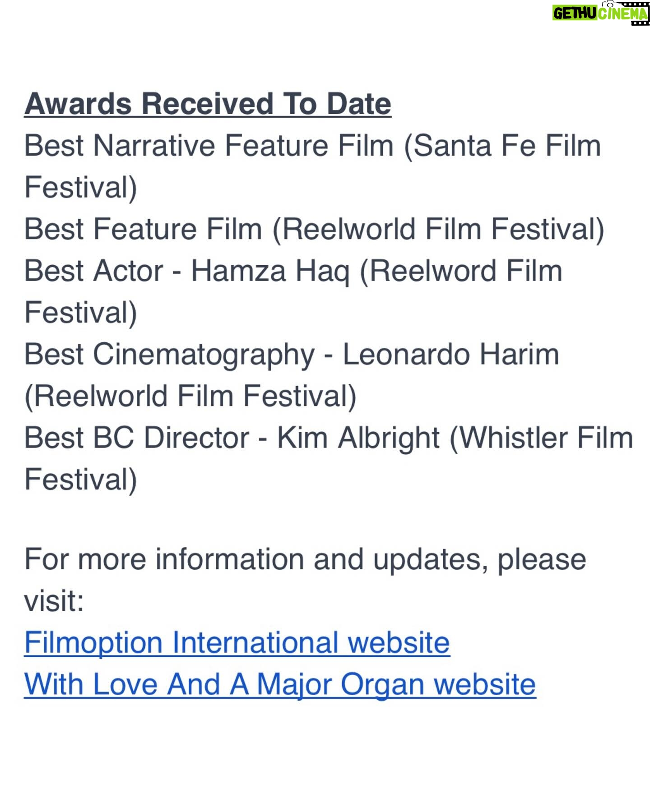Click the Best Feature Film award line
The width and height of the screenshot is (650, 812).
coord(314,229)
